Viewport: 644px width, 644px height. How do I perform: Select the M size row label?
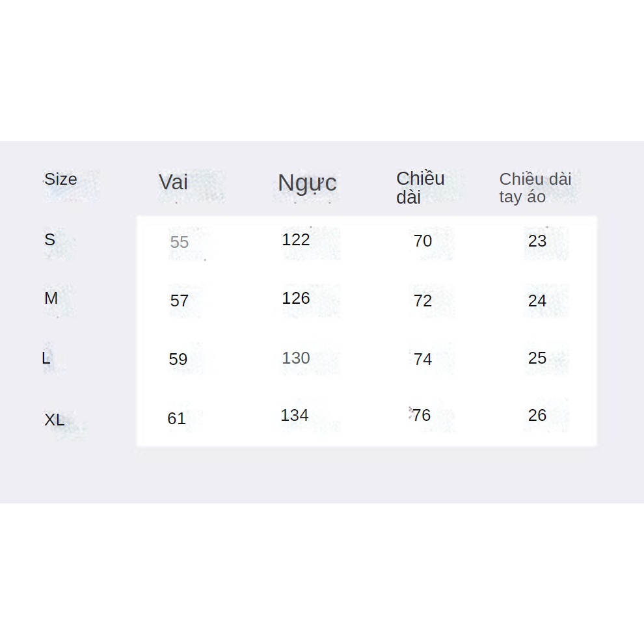tap(51, 299)
